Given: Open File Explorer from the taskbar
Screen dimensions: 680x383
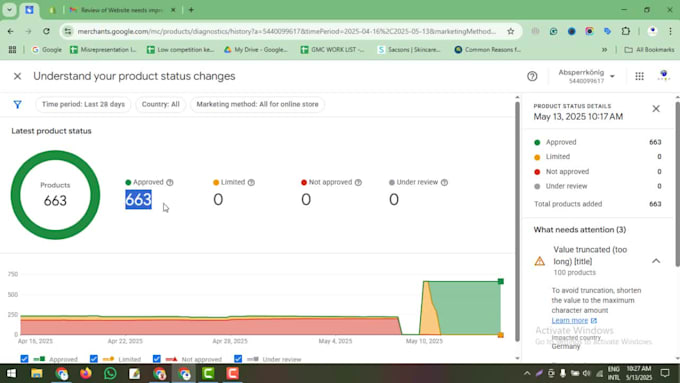Looking at the screenshot, I should point(36,373).
